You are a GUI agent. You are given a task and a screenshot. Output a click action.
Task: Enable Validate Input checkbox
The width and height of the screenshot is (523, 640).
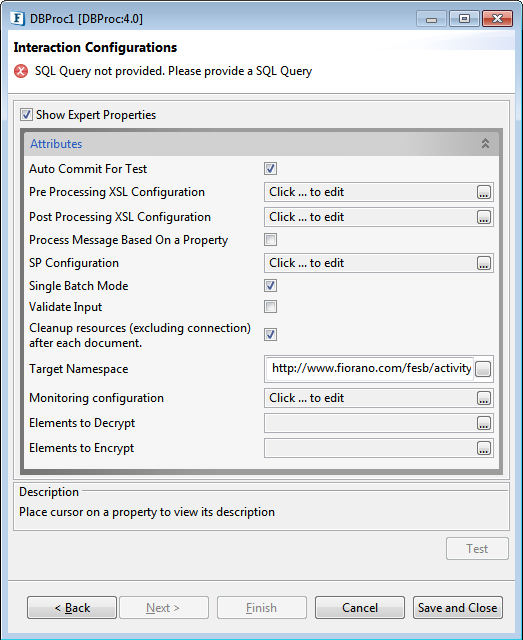[x=270, y=307]
